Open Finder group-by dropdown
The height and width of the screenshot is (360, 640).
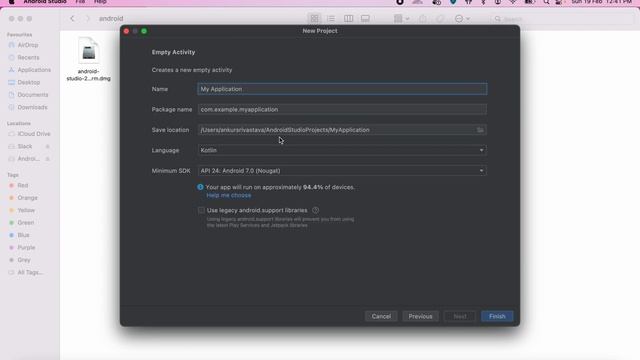point(401,19)
